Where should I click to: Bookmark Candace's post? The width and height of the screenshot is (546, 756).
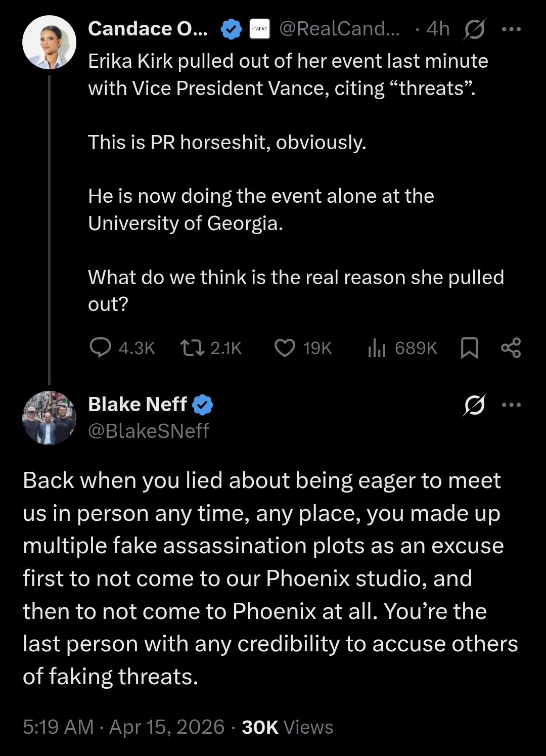[470, 348]
